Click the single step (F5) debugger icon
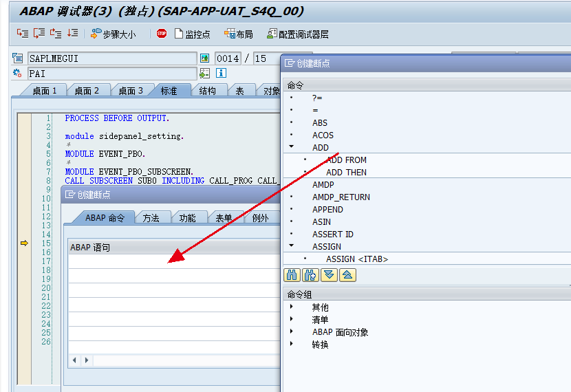The height and width of the screenshot is (392, 571). [23, 34]
